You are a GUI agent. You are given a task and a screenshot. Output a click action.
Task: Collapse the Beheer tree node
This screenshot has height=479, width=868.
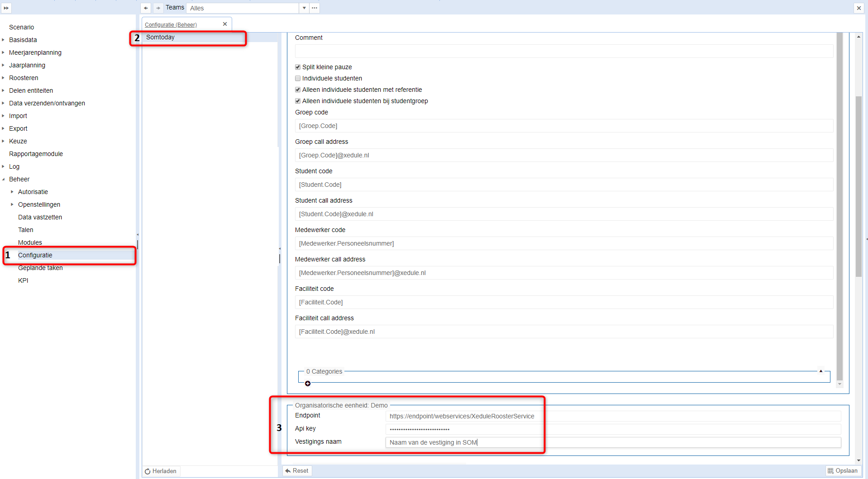point(3,179)
